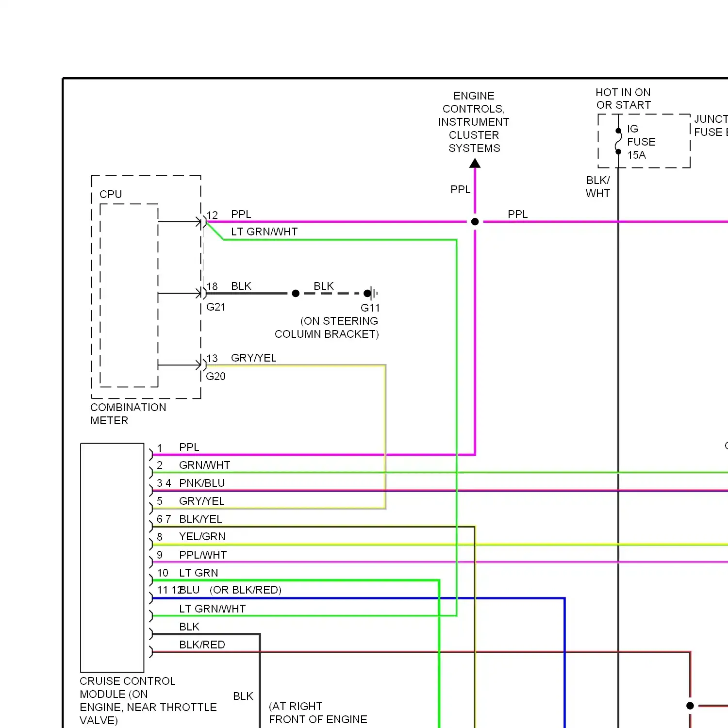
Task: Click the cruise control module rectangle
Action: (112, 558)
